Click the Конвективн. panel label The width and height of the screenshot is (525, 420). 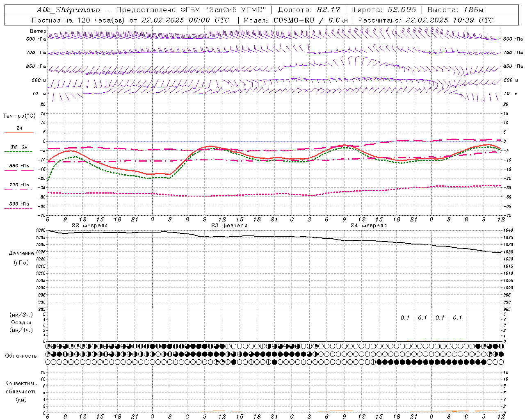point(21,383)
